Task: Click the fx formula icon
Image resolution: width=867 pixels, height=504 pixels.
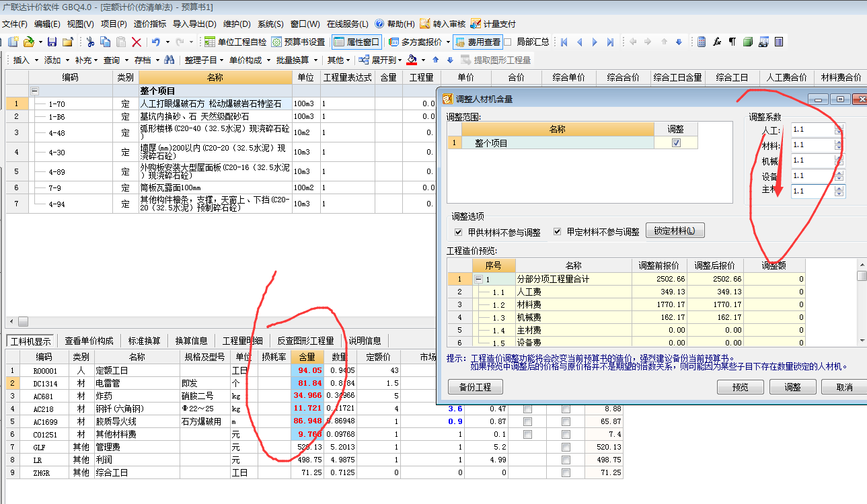Action: [717, 42]
